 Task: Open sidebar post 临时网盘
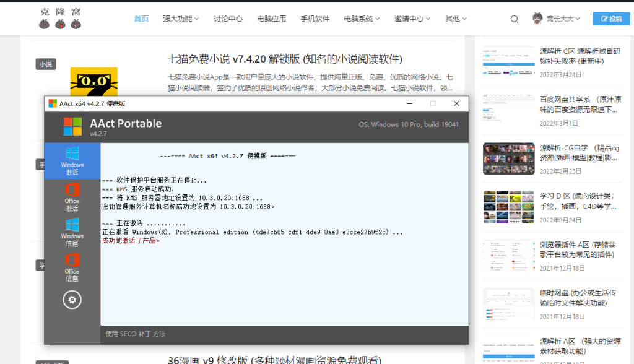pos(578,298)
